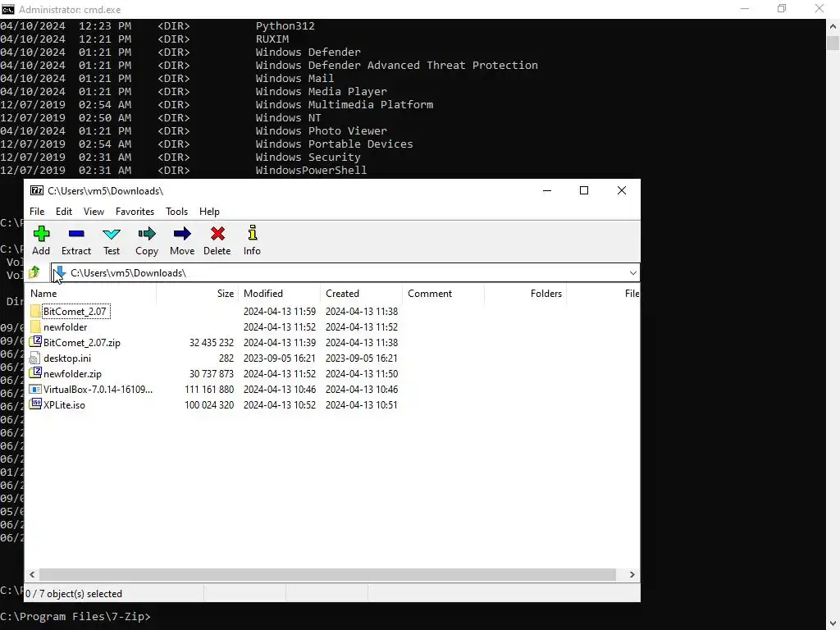The width and height of the screenshot is (840, 630).
Task: Select the desktop.ini file icon
Action: tap(35, 358)
